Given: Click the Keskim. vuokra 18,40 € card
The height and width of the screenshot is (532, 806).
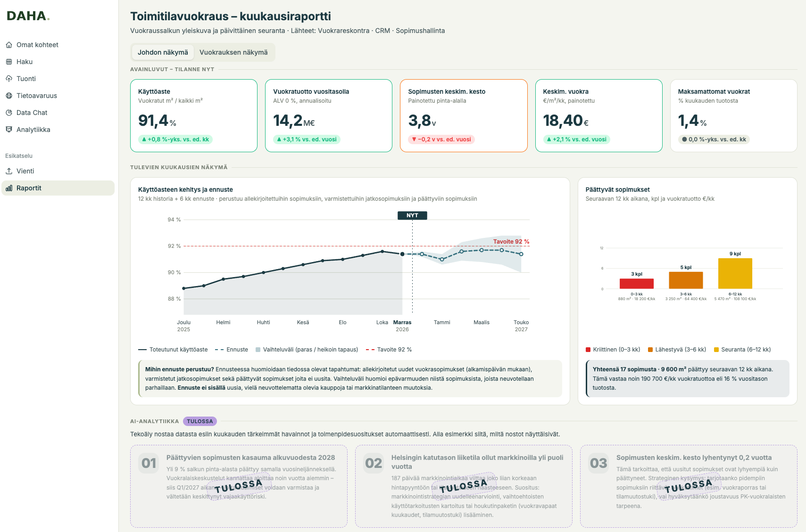Looking at the screenshot, I should [x=599, y=116].
